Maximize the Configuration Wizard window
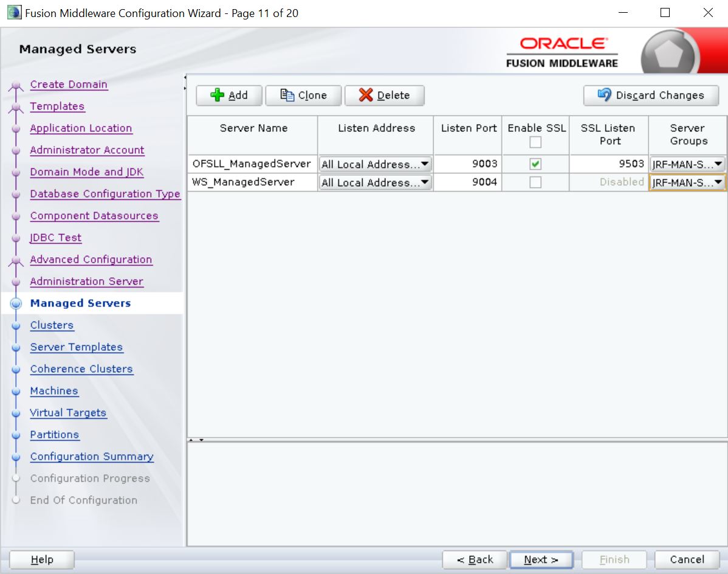The height and width of the screenshot is (574, 728). (665, 13)
